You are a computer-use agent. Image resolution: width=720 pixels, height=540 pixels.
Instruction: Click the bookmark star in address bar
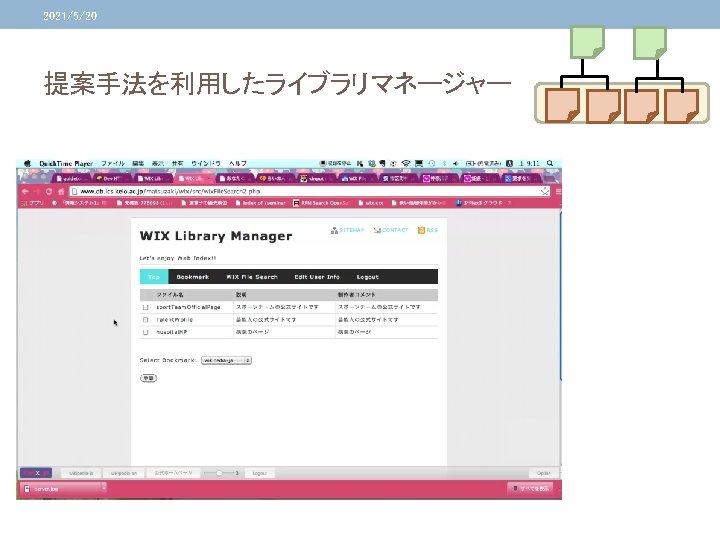(545, 191)
